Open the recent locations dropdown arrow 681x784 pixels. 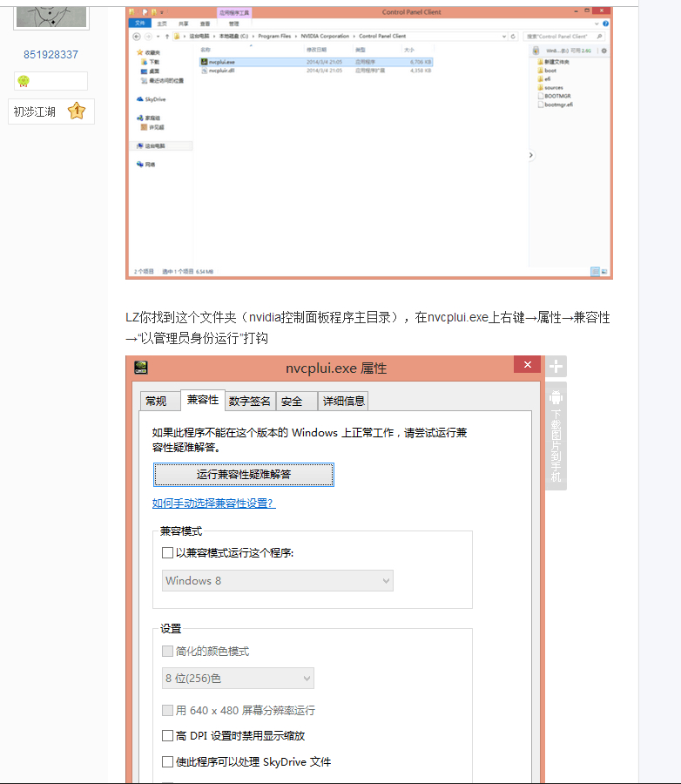pos(158,37)
